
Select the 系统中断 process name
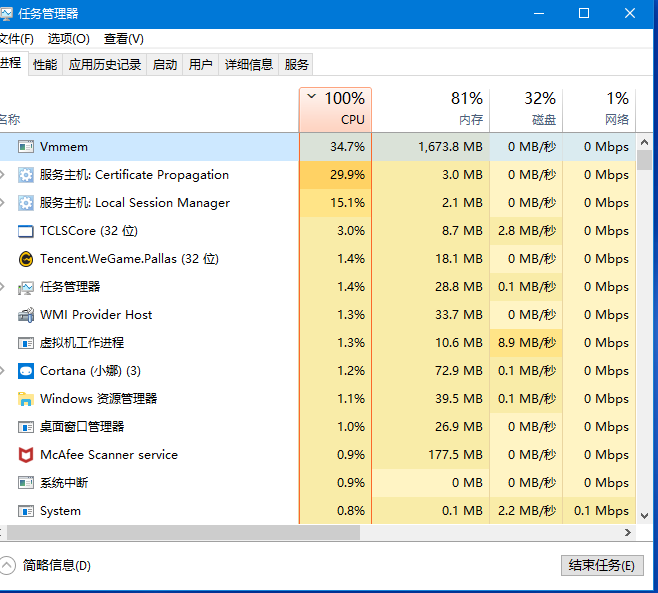click(64, 483)
